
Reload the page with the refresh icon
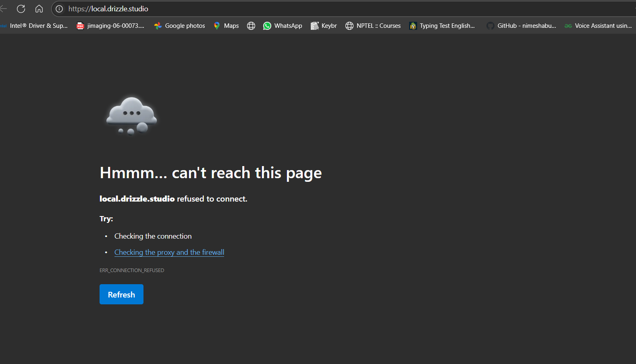21,8
